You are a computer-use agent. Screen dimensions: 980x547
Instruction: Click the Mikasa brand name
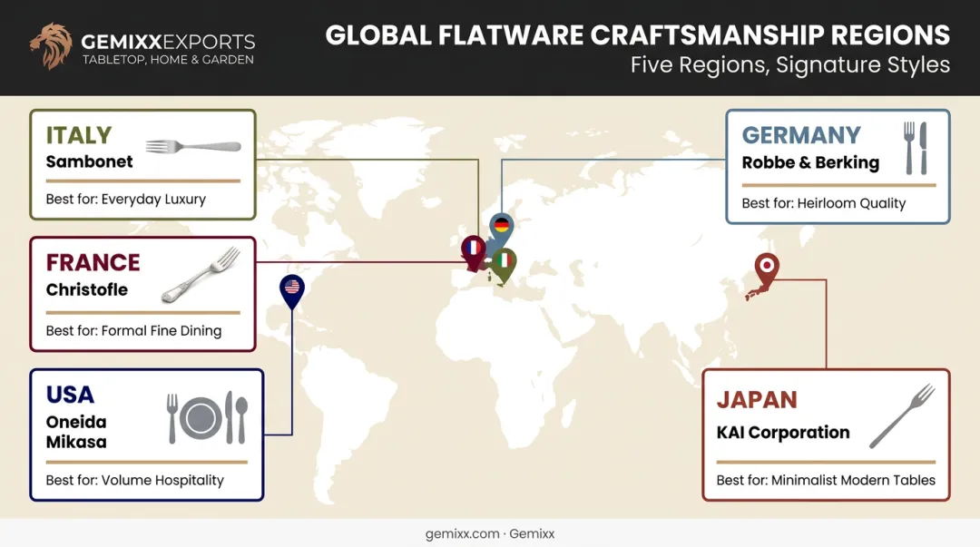(76, 442)
